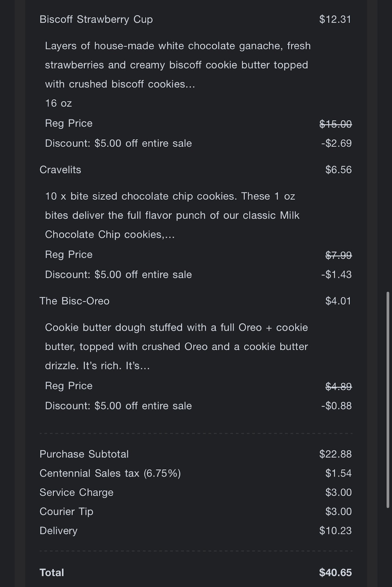Click the Cravelits item name
Viewport: 392px width, 587px height.
[60, 170]
